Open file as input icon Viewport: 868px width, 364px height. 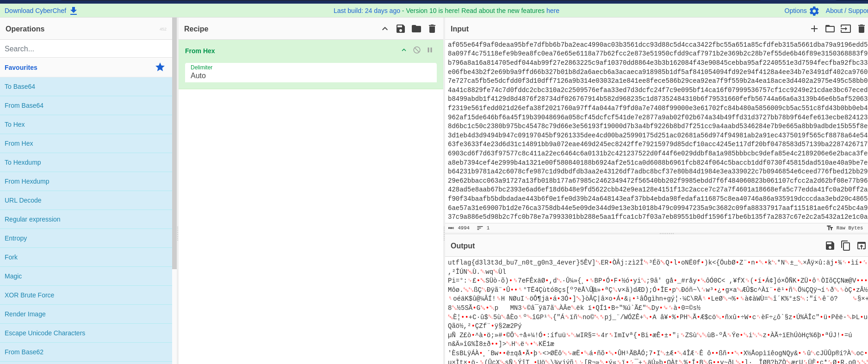(846, 29)
